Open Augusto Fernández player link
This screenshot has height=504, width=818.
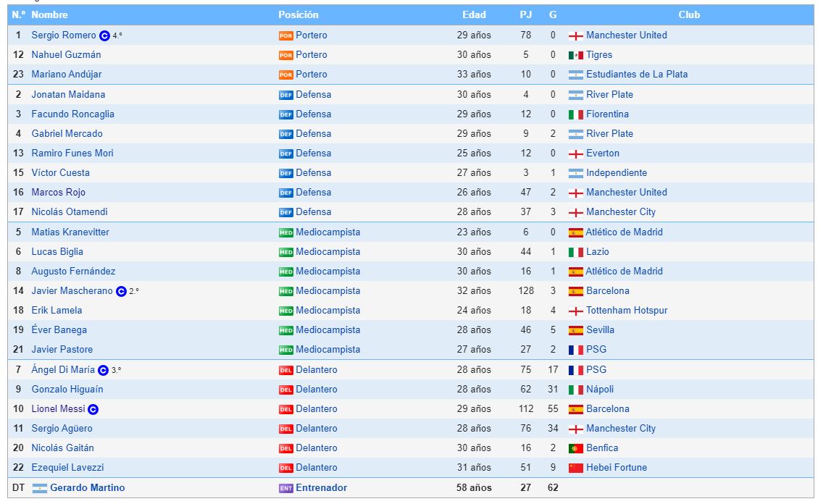click(73, 272)
